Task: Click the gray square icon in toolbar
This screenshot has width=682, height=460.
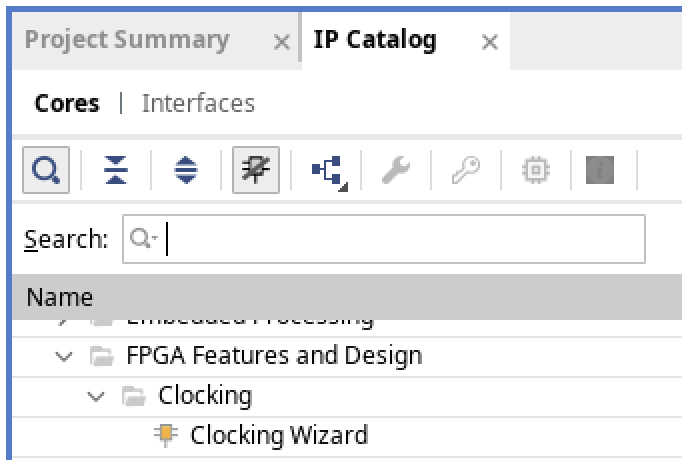Action: pos(599,171)
